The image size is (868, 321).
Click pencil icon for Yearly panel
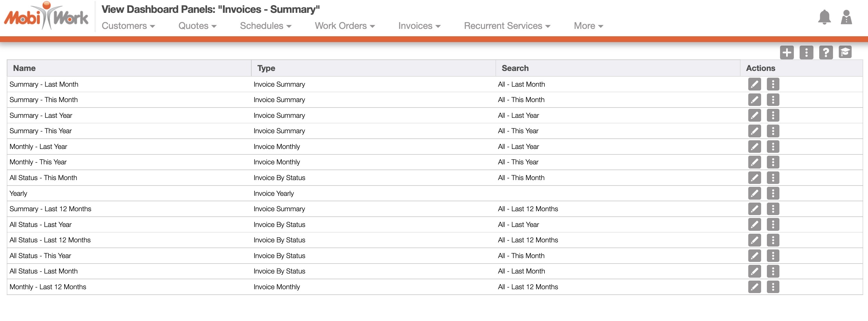754,193
